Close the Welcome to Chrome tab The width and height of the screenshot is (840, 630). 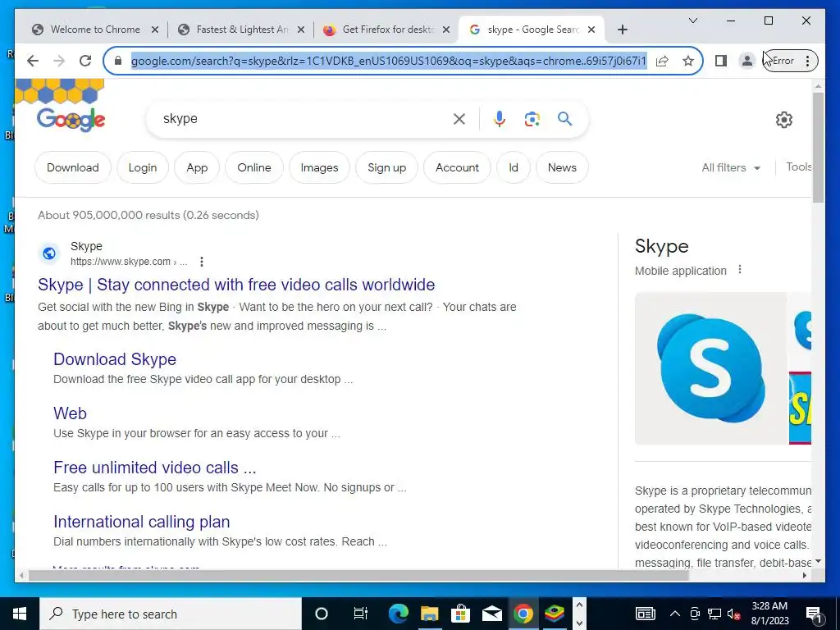click(x=155, y=30)
